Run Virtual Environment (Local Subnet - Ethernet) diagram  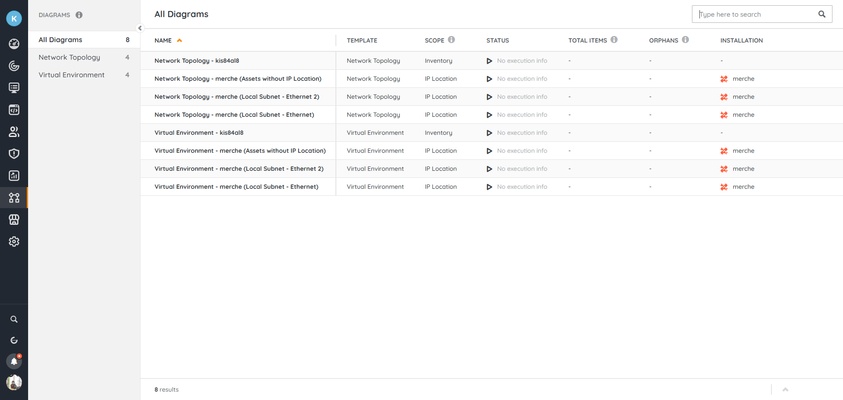489,187
